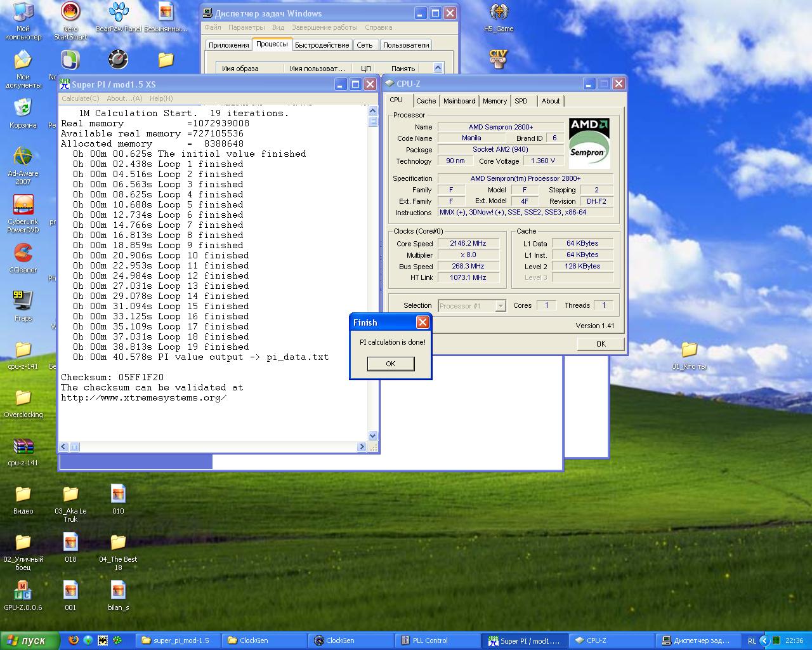Open Вид menu in Task Manager

[278, 27]
